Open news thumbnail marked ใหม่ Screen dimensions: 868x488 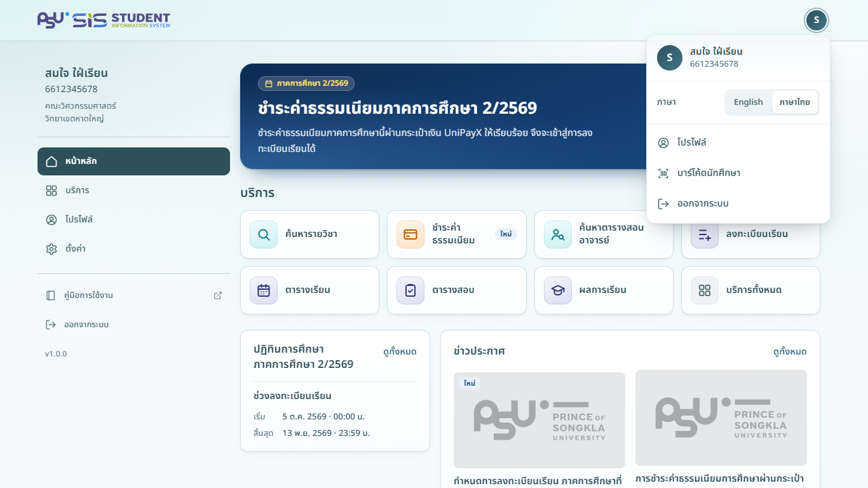539,420
